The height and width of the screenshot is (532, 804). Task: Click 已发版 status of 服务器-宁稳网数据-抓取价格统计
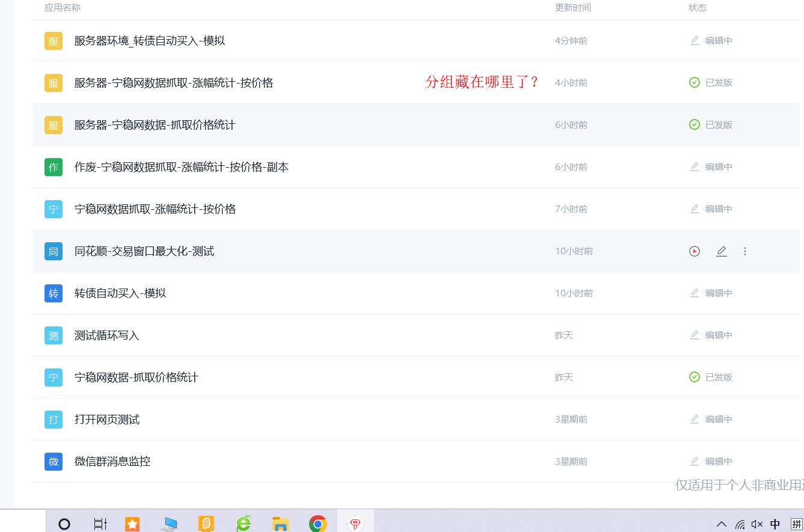tap(711, 125)
